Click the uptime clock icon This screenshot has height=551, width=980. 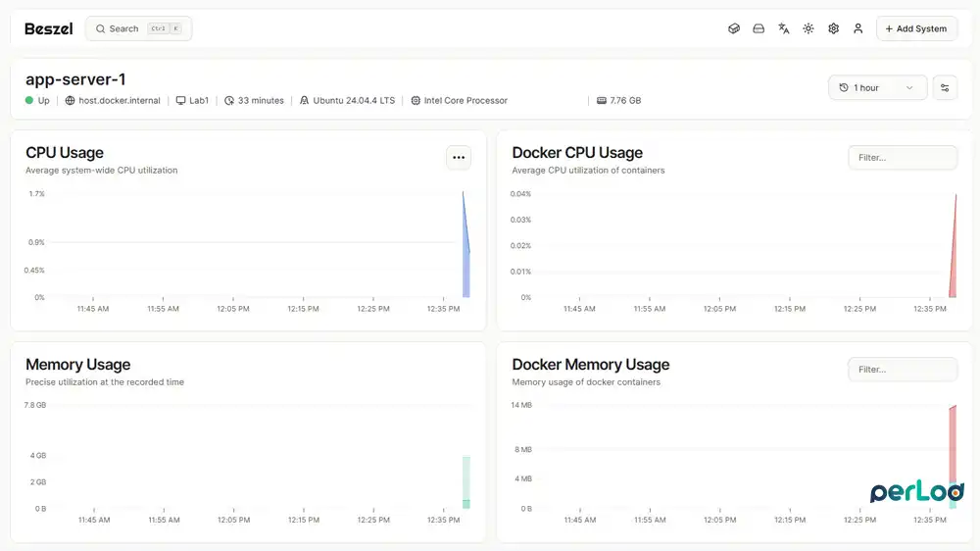[229, 101]
